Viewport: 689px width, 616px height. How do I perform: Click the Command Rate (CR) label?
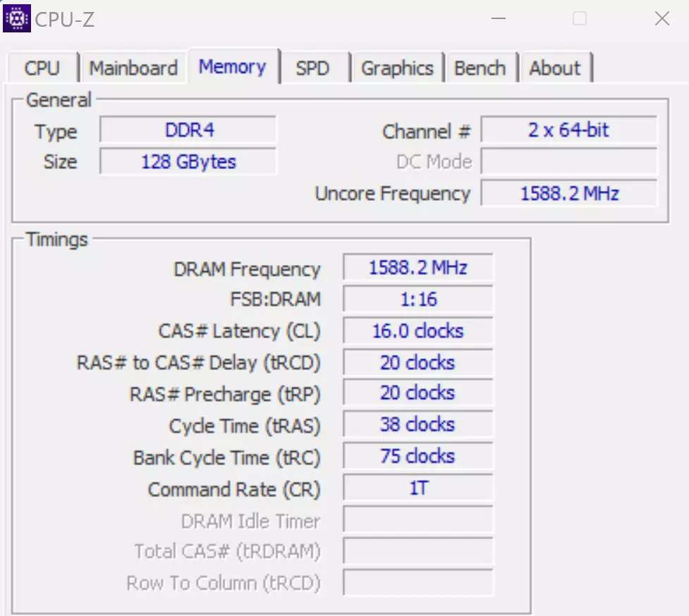coord(234,490)
